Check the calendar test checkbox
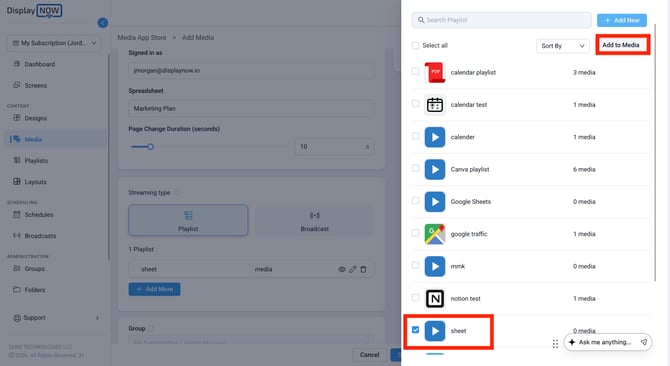Screen dimensions: 670x366 415,104
